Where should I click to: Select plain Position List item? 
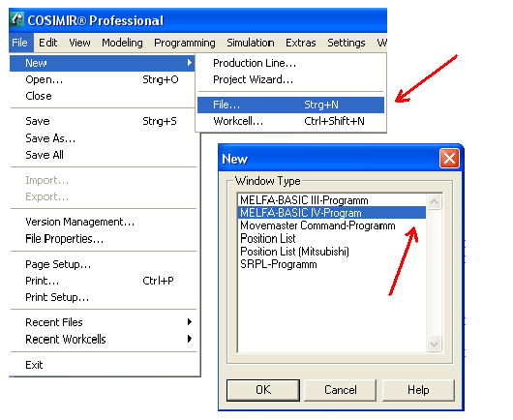click(332, 238)
